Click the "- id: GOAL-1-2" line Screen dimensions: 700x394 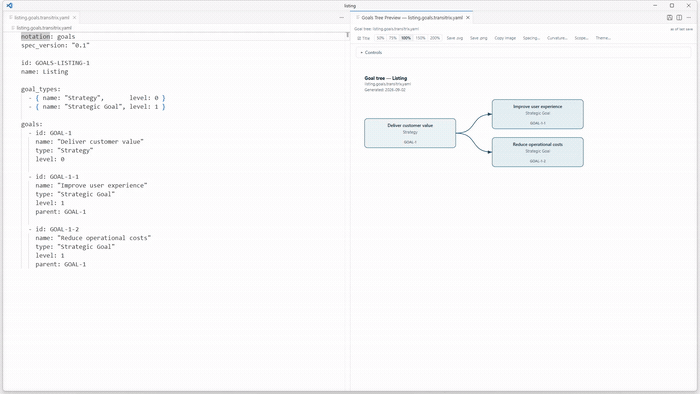(x=54, y=229)
